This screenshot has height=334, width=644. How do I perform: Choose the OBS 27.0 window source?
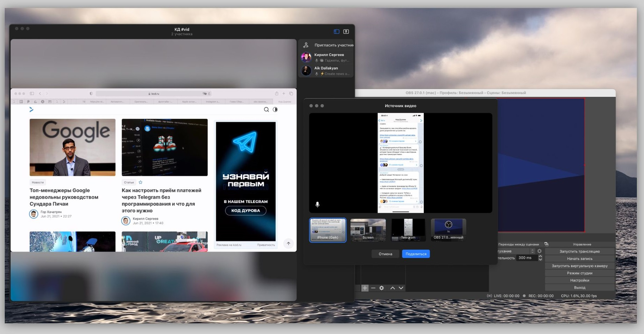[x=448, y=230]
